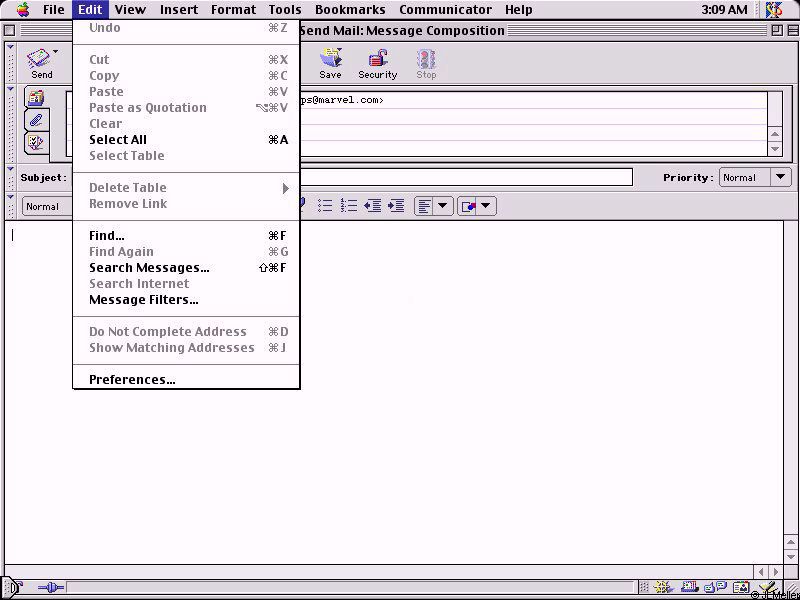This screenshot has width=800, height=600.
Task: Open Preferences... from the Edit menu
Action: (186, 380)
